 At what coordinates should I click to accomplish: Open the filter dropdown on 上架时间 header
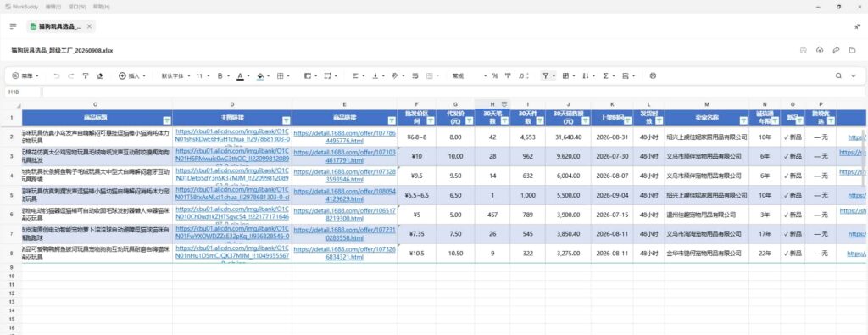(627, 120)
